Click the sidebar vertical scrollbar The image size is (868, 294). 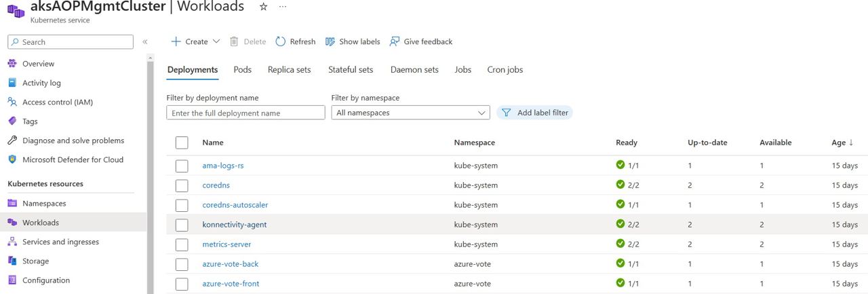151,174
